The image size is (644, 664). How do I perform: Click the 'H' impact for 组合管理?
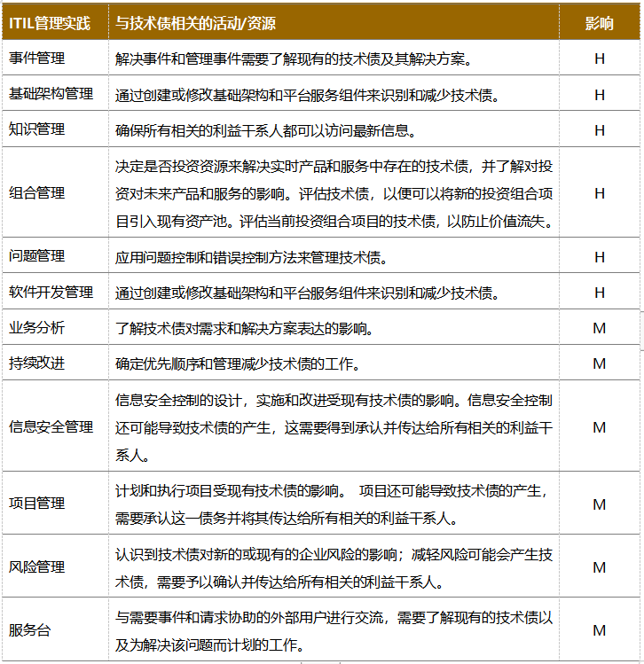pos(599,193)
